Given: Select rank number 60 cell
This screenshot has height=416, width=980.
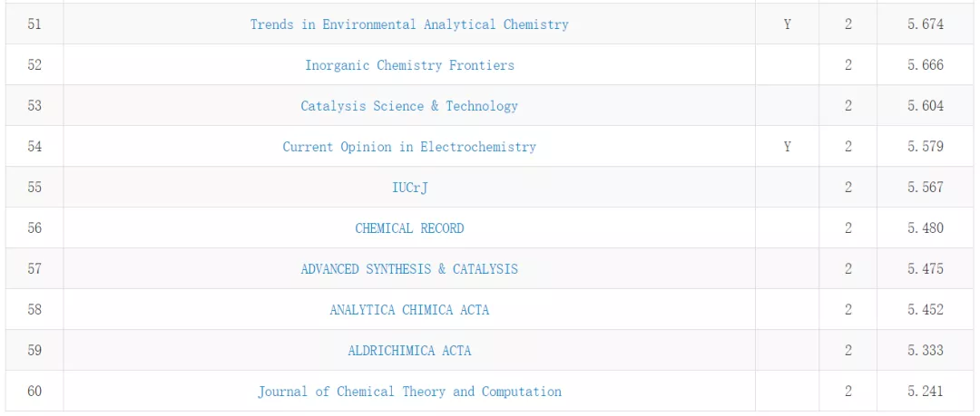Looking at the screenshot, I should click(34, 392).
